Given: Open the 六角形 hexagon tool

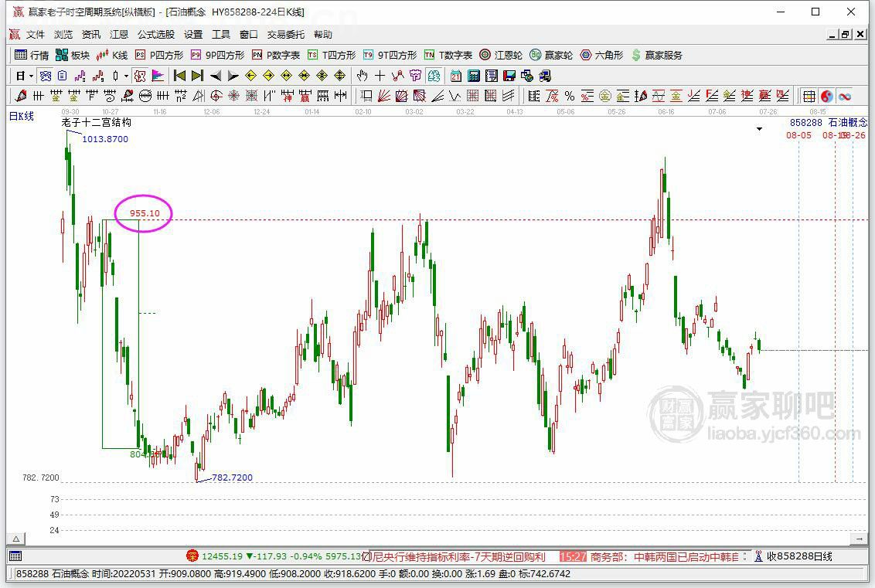Looking at the screenshot, I should 601,55.
